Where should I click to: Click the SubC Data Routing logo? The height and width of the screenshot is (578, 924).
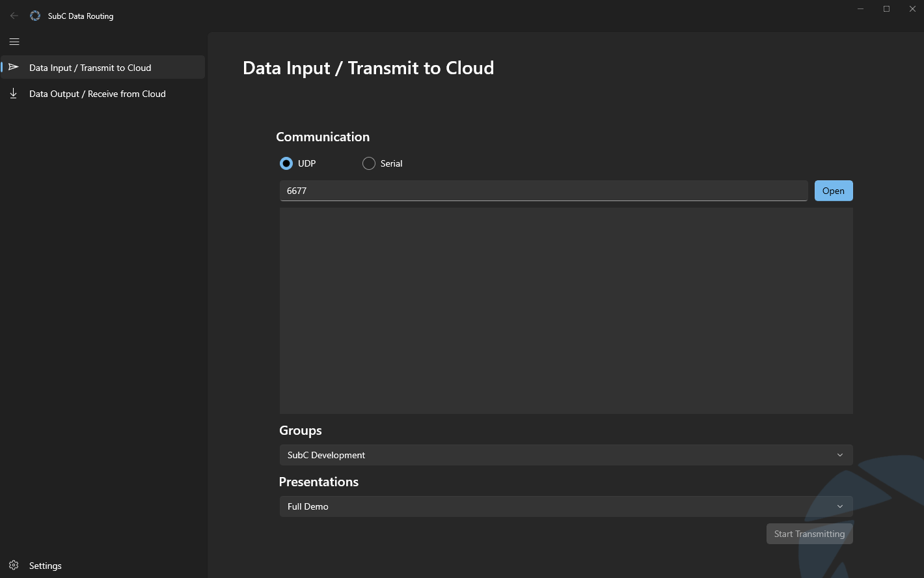pos(35,16)
